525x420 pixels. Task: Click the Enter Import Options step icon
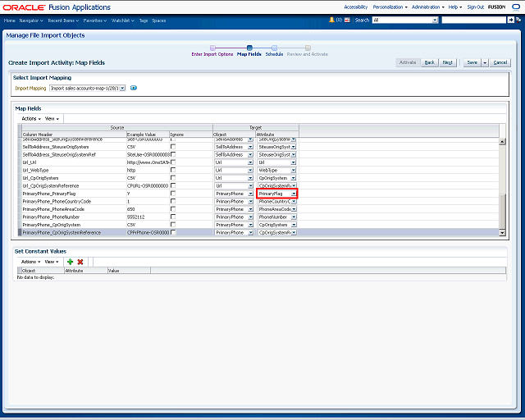tap(212, 48)
